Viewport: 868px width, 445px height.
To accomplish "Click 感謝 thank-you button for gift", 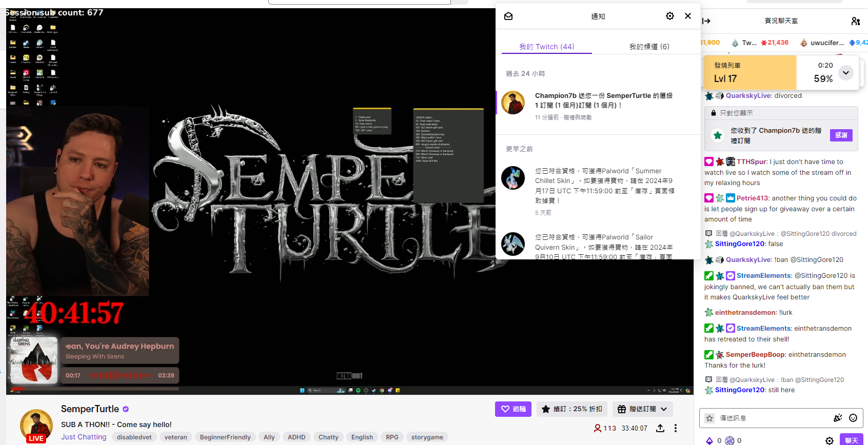I will click(841, 135).
